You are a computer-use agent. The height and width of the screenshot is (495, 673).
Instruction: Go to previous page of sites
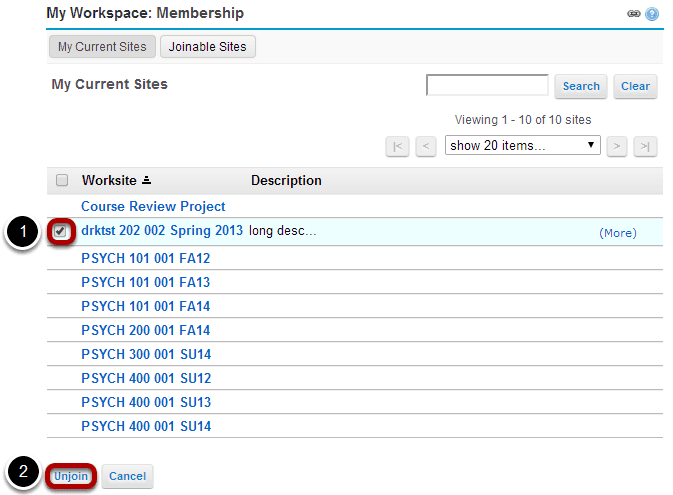[x=426, y=146]
